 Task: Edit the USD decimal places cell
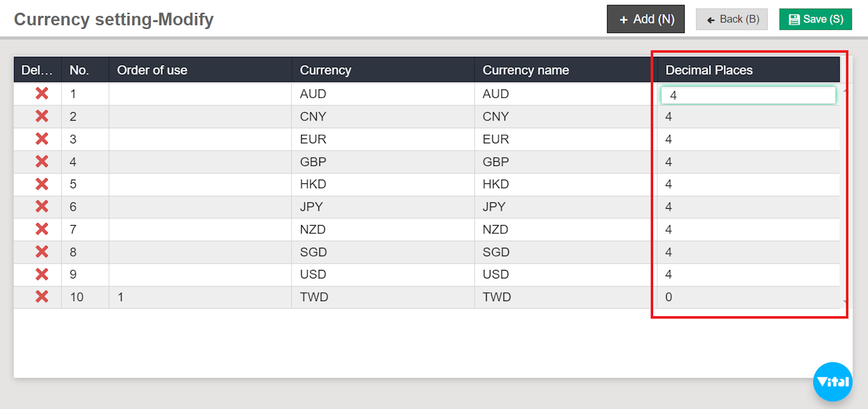[748, 274]
